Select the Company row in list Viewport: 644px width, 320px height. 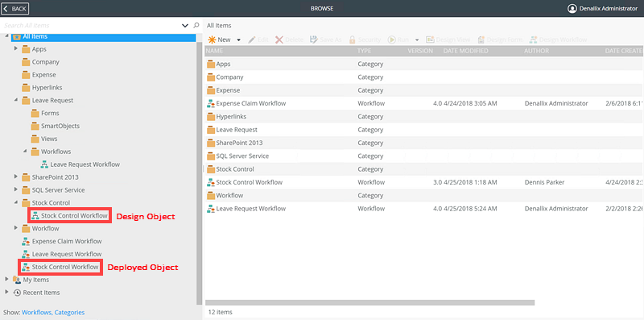click(x=424, y=77)
